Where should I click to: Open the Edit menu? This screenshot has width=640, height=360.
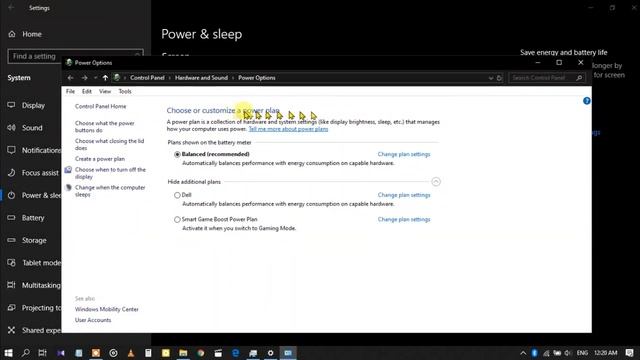87,91
